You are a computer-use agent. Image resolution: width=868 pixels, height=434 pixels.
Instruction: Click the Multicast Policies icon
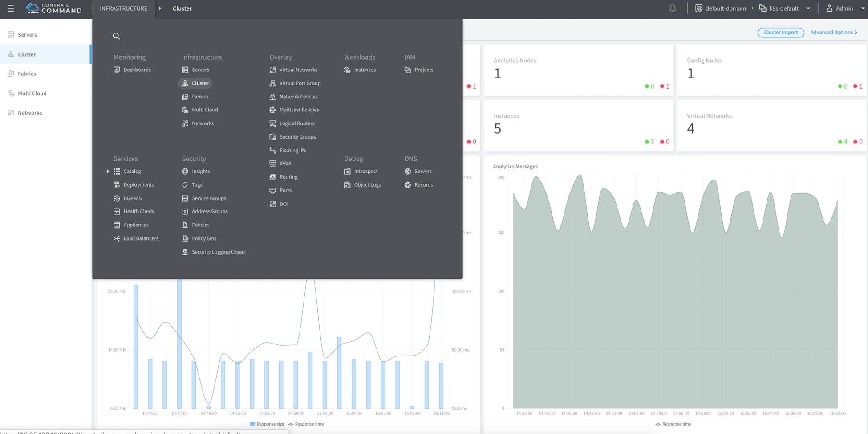[272, 110]
